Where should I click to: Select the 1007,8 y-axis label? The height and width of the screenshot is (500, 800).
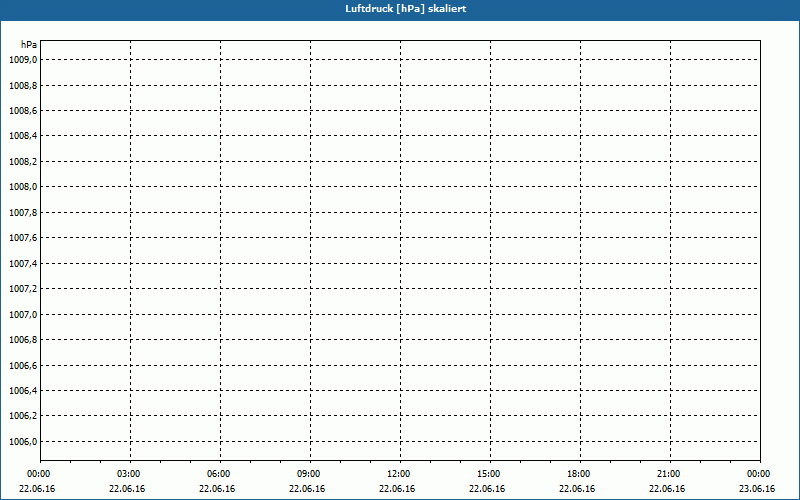[23, 212]
